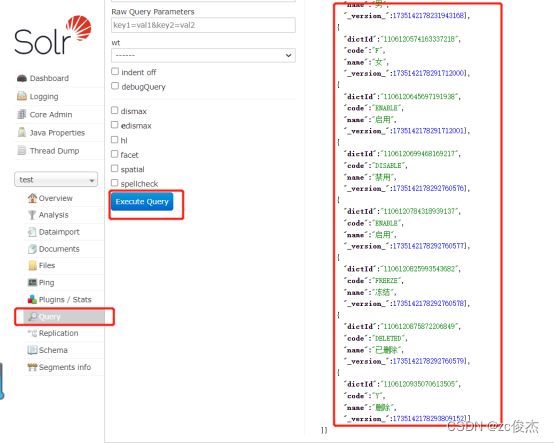The height and width of the screenshot is (443, 554).
Task: Open the Analysis link
Action: (53, 215)
